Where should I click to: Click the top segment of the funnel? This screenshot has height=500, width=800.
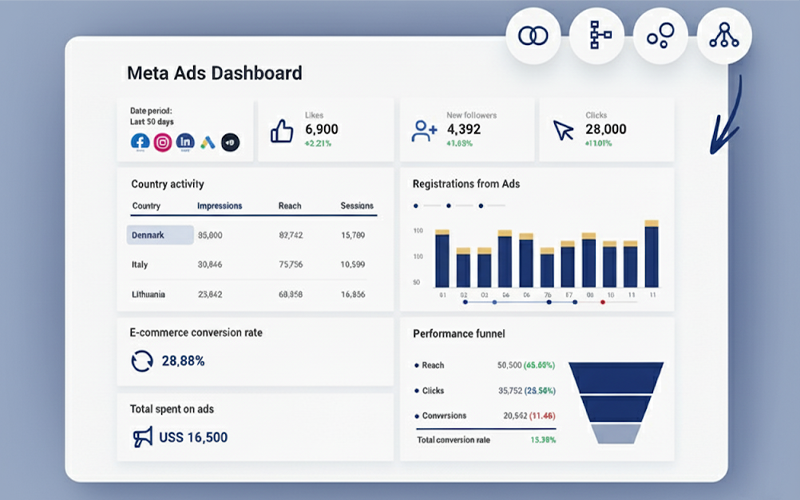tap(617, 376)
